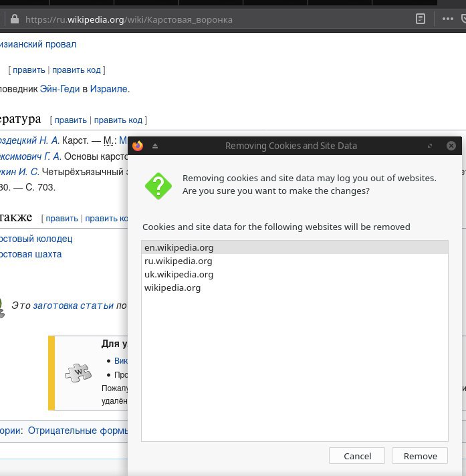Click the Firefox logo in dialog titlebar
This screenshot has width=466, height=476.
pyautogui.click(x=138, y=146)
